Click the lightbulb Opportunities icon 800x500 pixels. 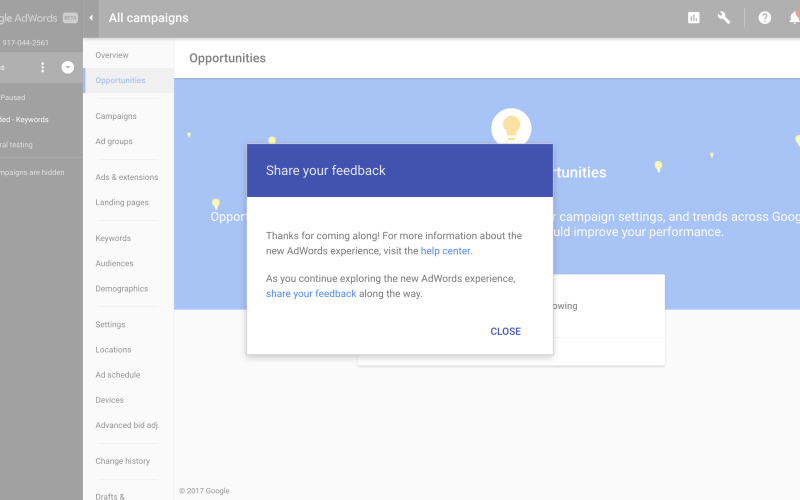(x=511, y=128)
